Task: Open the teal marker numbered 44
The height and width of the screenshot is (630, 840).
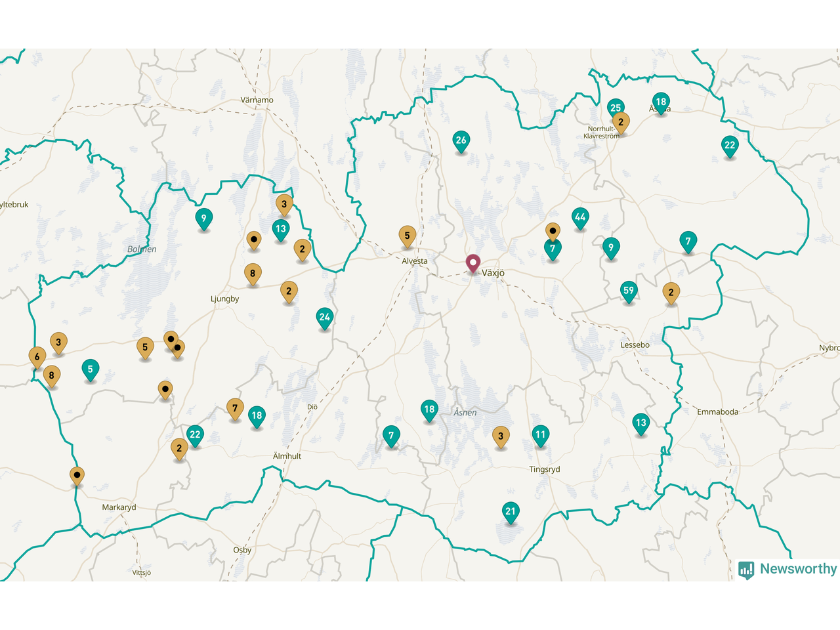Action: click(x=579, y=217)
